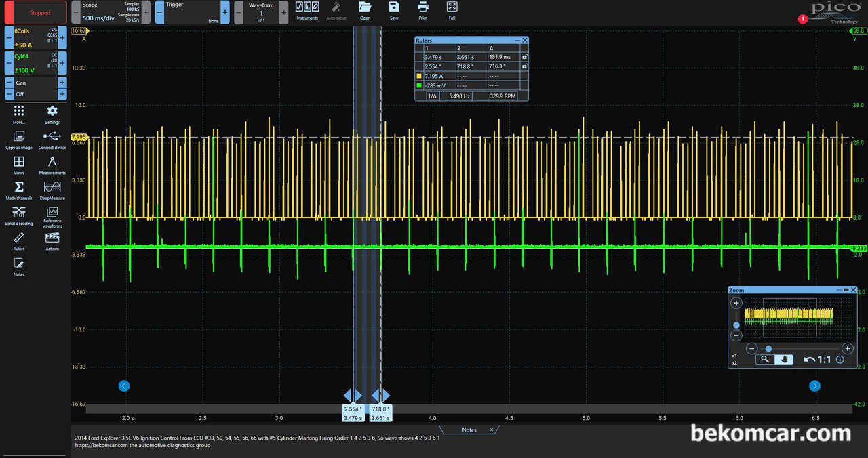
Task: Click the Stopped capture button
Action: point(35,12)
